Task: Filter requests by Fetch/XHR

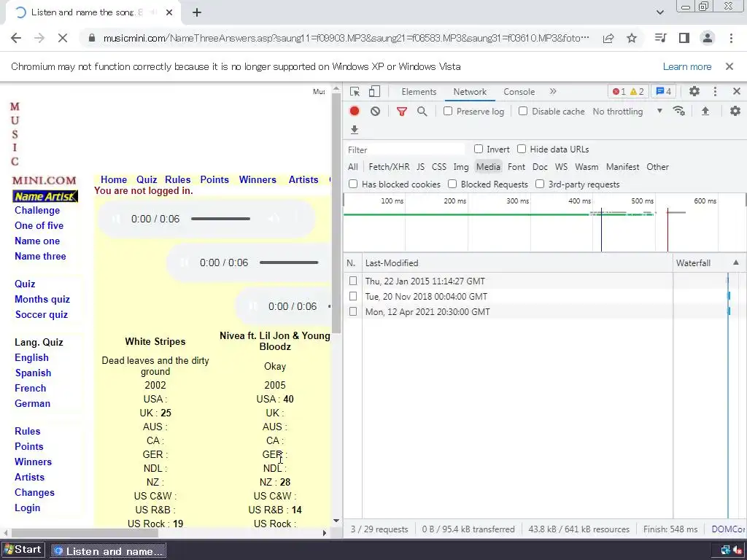Action: coord(389,167)
